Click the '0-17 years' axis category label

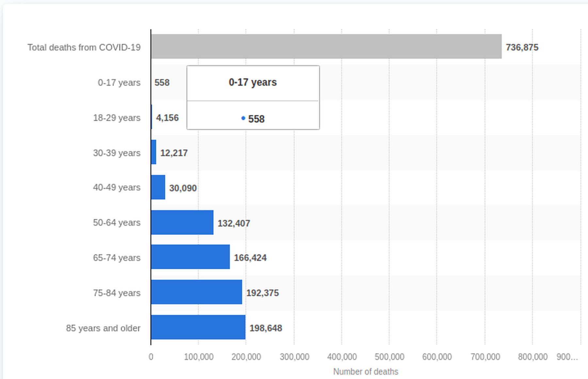pyautogui.click(x=119, y=83)
